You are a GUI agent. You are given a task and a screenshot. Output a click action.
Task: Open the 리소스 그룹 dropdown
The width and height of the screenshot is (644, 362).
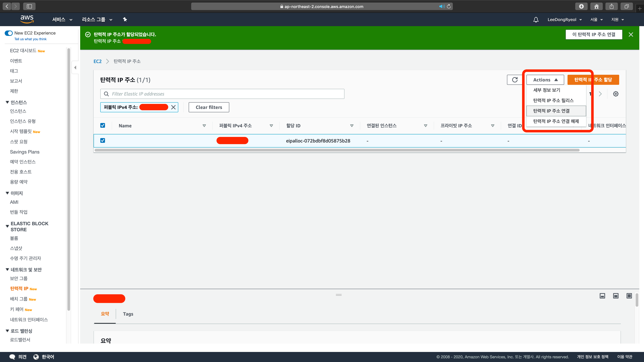pos(97,19)
